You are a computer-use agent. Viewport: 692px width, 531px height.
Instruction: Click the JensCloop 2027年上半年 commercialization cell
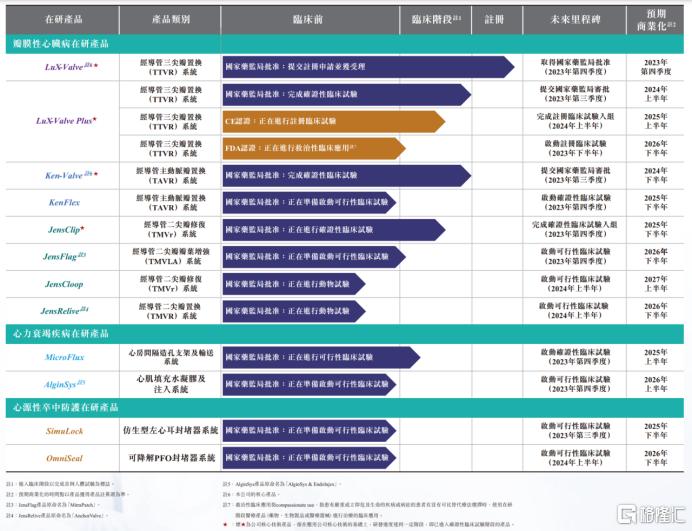click(x=656, y=284)
